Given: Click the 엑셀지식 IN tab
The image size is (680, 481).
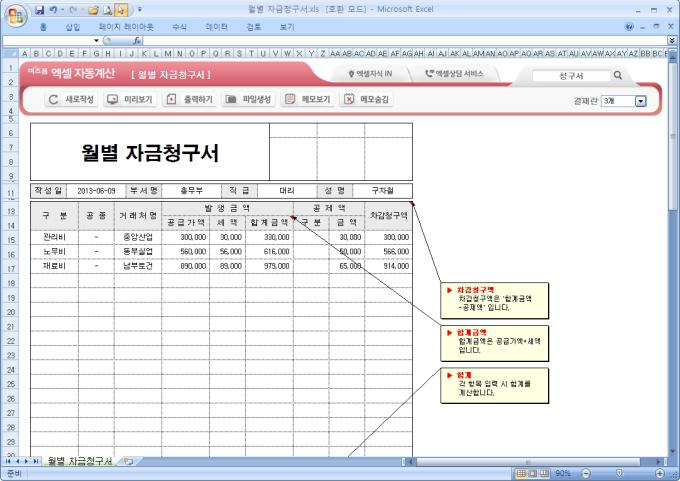Looking at the screenshot, I should (x=370, y=74).
